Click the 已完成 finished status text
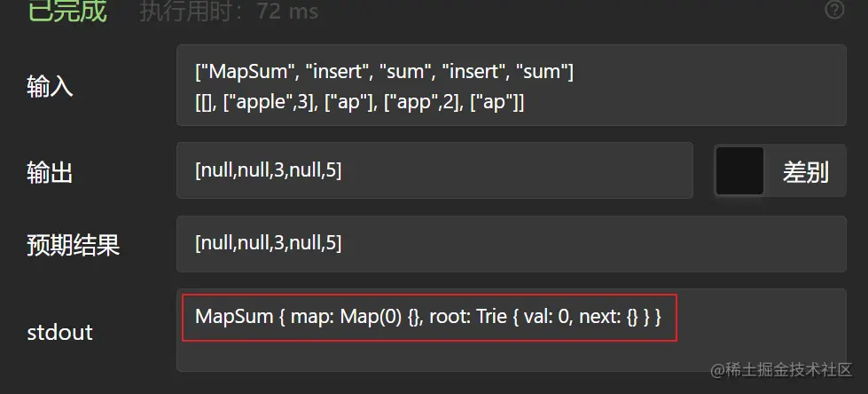Image resolution: width=868 pixels, height=394 pixels. click(66, 12)
